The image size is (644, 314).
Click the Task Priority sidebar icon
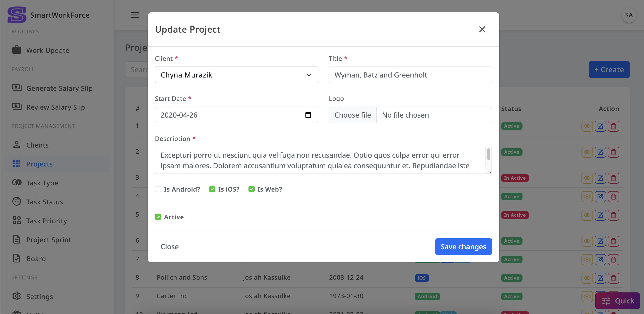coord(17,221)
